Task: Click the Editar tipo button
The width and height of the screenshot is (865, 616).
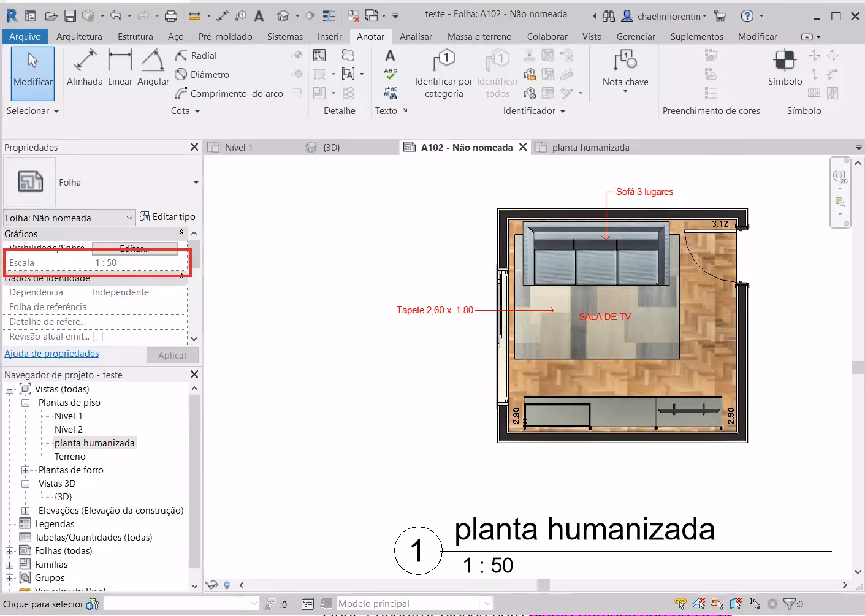Action: [x=167, y=217]
